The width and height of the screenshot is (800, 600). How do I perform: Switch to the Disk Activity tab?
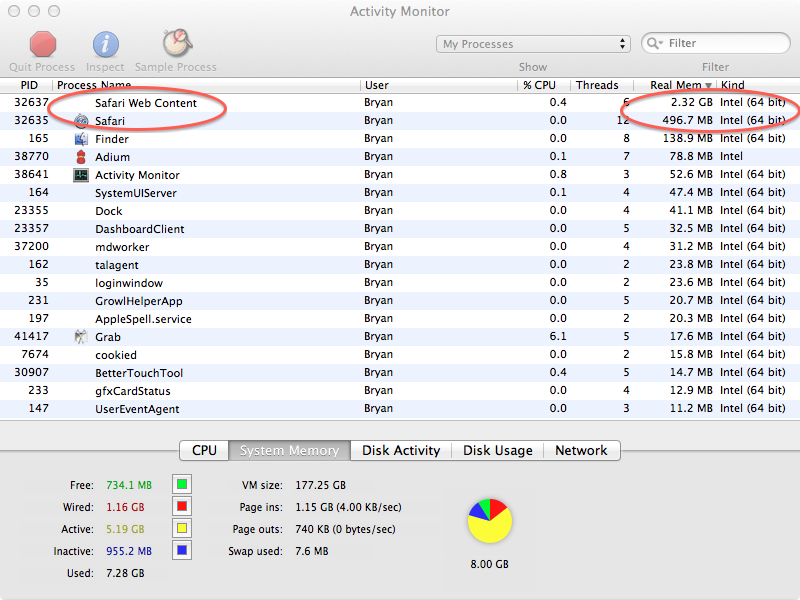tap(401, 451)
